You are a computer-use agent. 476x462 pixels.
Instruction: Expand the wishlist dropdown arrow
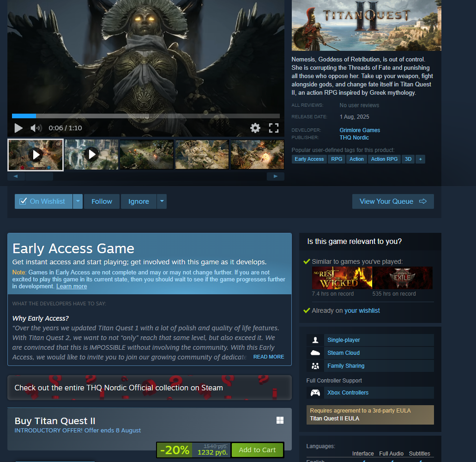click(x=78, y=201)
